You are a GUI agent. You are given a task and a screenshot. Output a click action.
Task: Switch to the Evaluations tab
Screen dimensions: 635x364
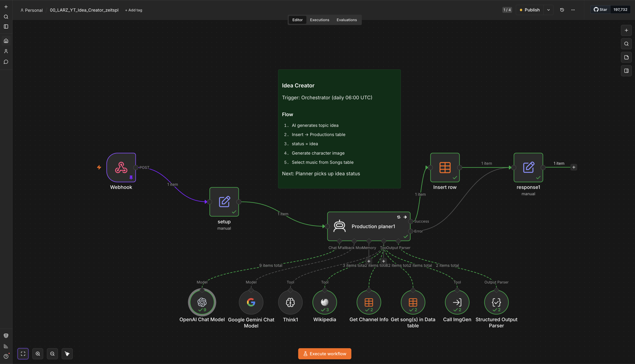click(347, 20)
